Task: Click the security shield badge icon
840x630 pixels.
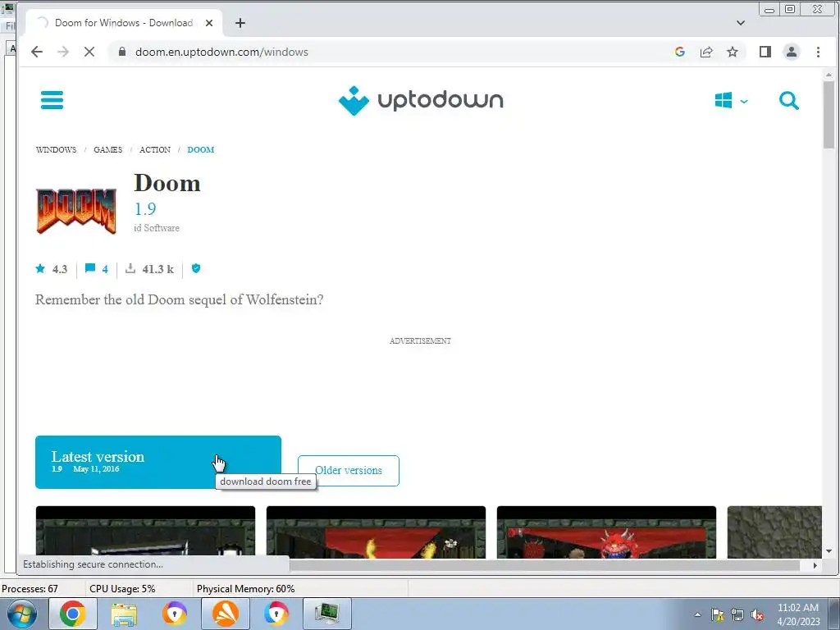Action: click(196, 268)
